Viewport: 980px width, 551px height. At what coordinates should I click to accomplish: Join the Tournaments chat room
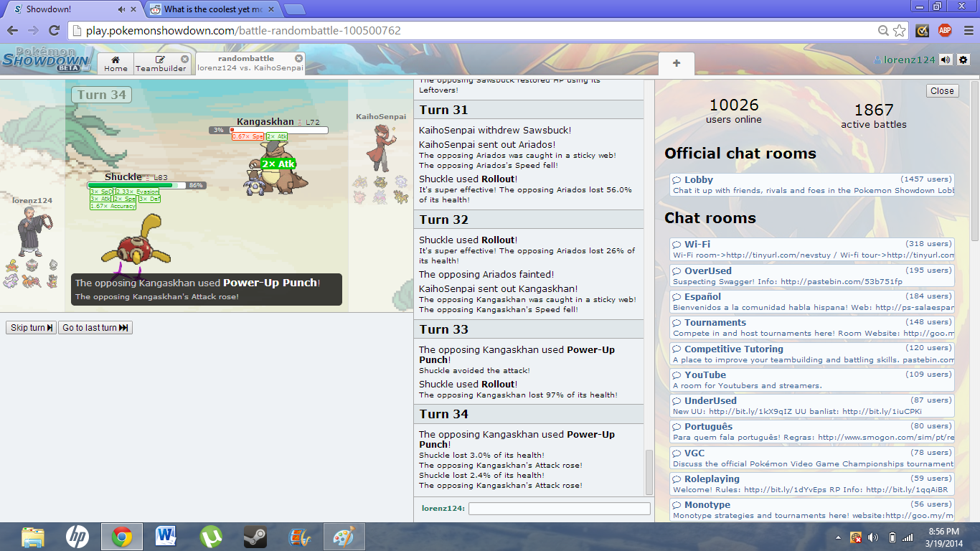click(812, 328)
